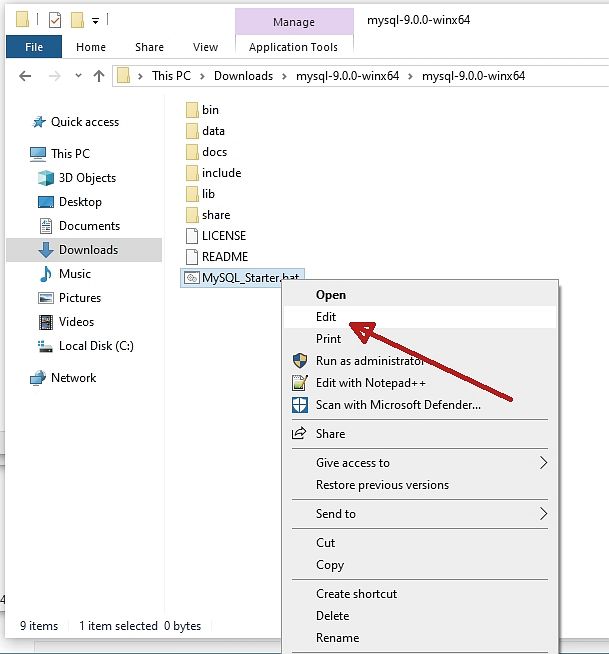Choose Copy from the context menu
Image resolution: width=609 pixels, height=654 pixels.
coord(420,565)
